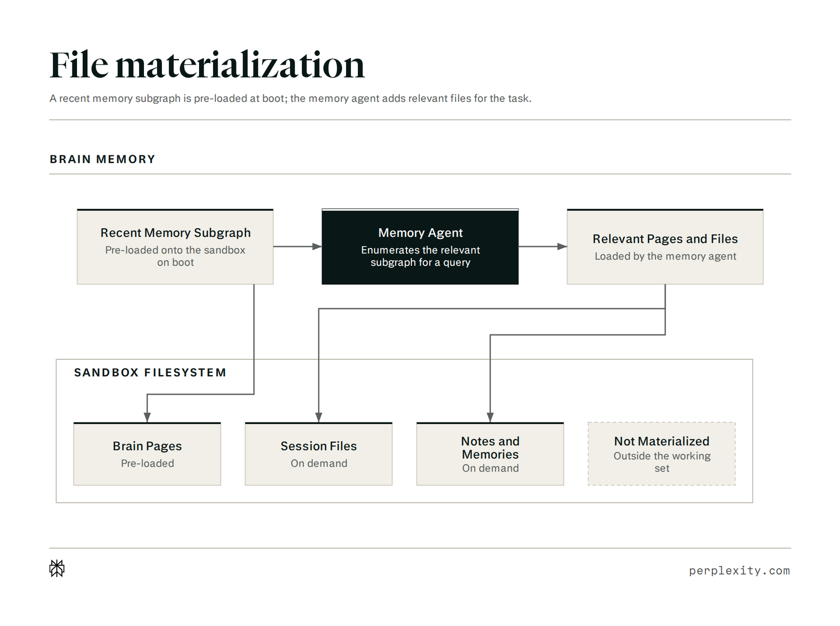Click the SANDBOX FILESYSTEM label
Viewport: 840px width, 626px height.
pos(150,373)
